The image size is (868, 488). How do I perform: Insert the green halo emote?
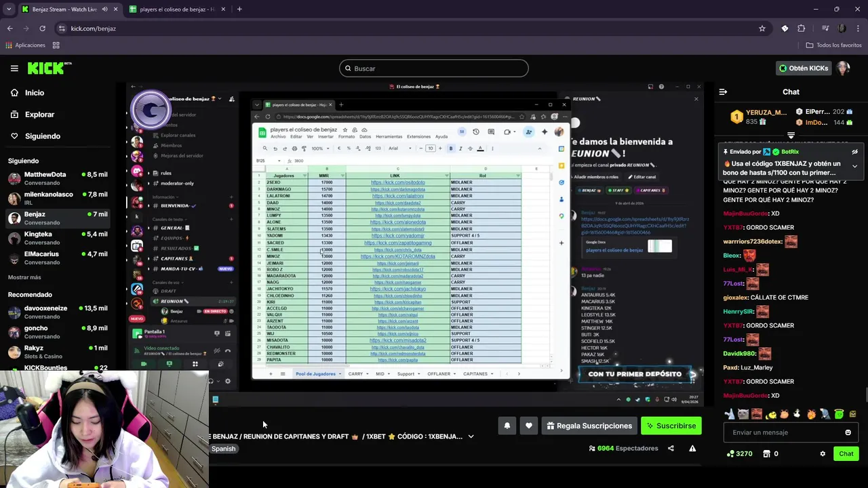[x=838, y=413]
